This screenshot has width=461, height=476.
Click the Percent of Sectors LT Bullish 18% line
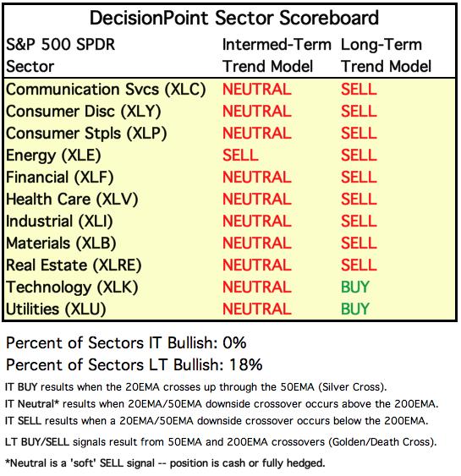134,365
